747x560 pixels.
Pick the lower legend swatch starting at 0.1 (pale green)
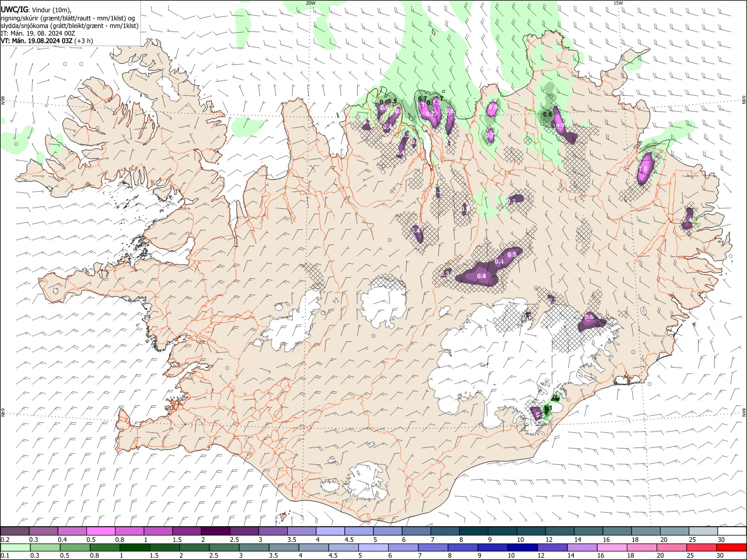point(15,547)
